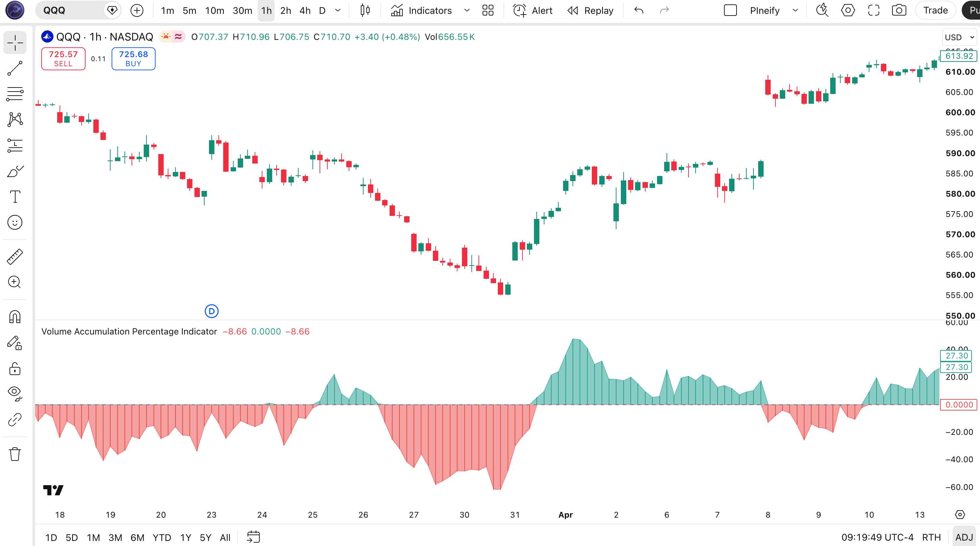Click the 725.57 SELL button
Image resolution: width=980 pixels, height=546 pixels.
[63, 59]
